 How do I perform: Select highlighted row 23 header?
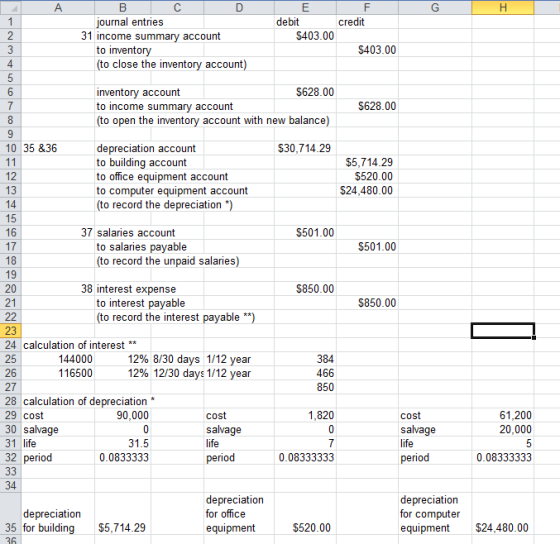pyautogui.click(x=11, y=331)
